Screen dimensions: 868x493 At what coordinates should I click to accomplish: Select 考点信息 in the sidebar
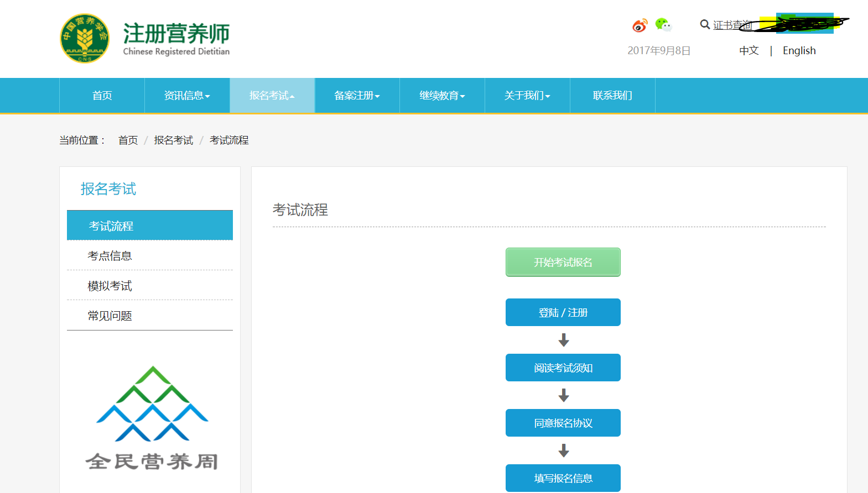click(x=150, y=255)
